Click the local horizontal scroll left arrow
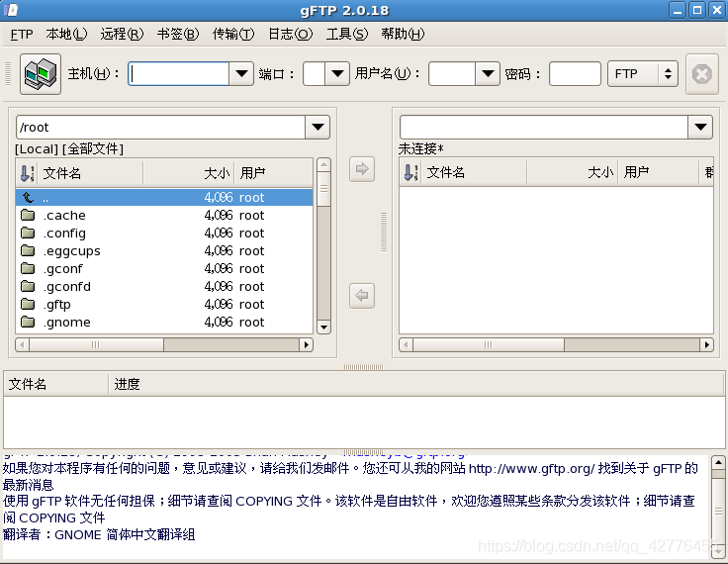Viewport: 728px width, 564px height. [22, 344]
